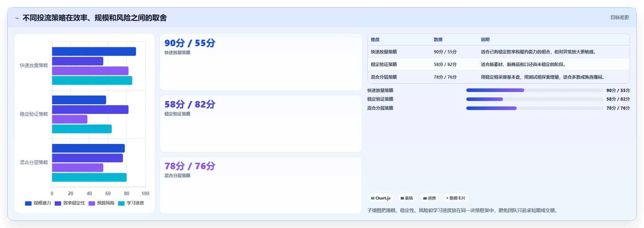Screen dimensions: 644x228
Task: Click the 表格 tag chip
Action: click(x=407, y=198)
